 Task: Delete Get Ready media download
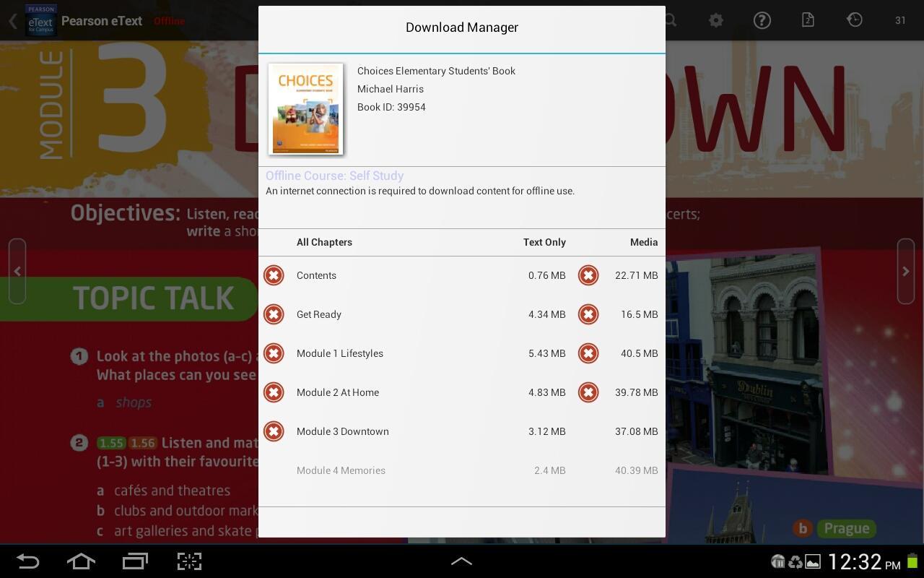click(x=588, y=314)
